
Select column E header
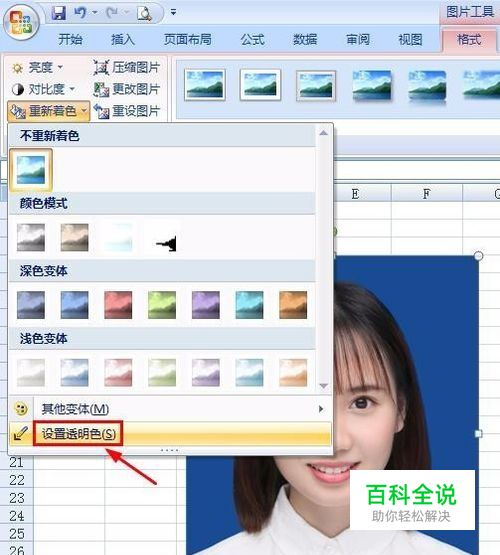tap(362, 194)
